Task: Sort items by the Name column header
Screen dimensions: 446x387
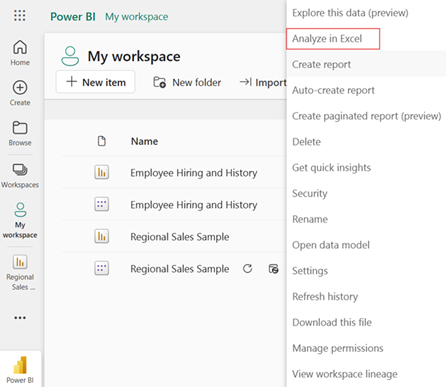Action: pos(144,141)
